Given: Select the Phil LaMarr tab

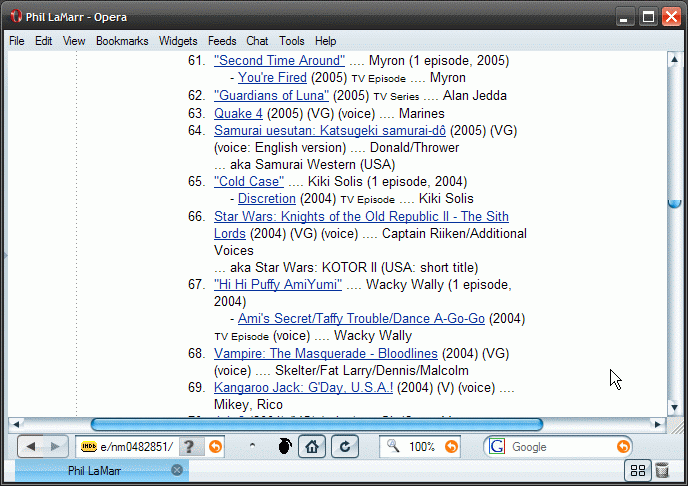Looking at the screenshot, I should (x=94, y=471).
